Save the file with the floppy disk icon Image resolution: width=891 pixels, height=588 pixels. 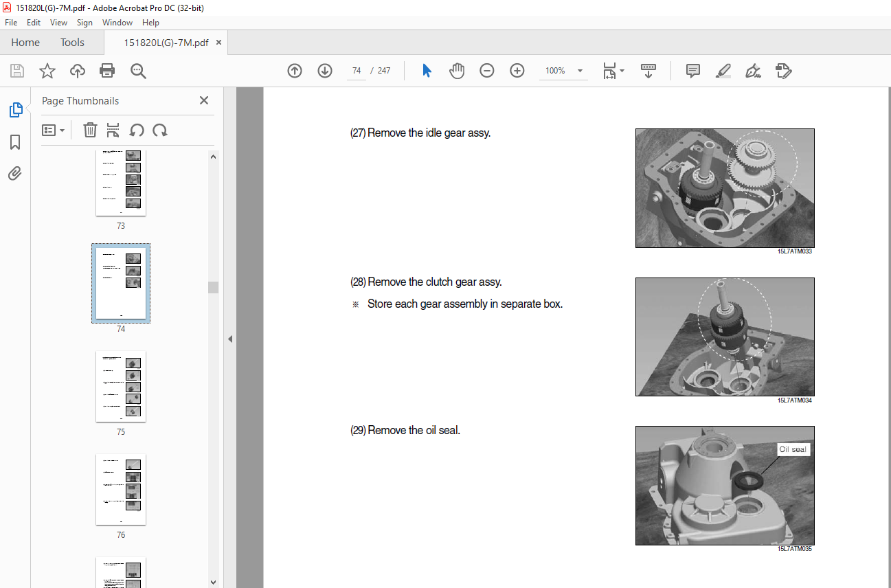(x=17, y=71)
